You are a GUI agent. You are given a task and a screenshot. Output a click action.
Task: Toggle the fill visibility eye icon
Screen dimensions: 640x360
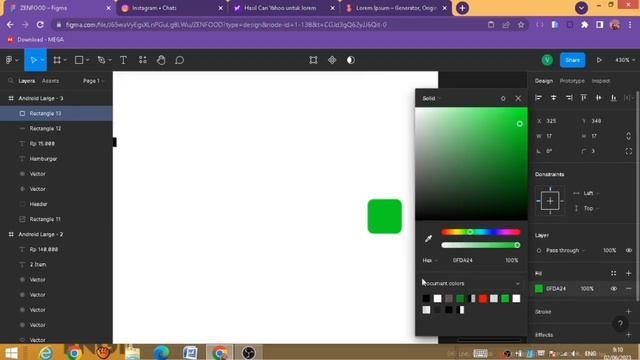tap(613, 289)
